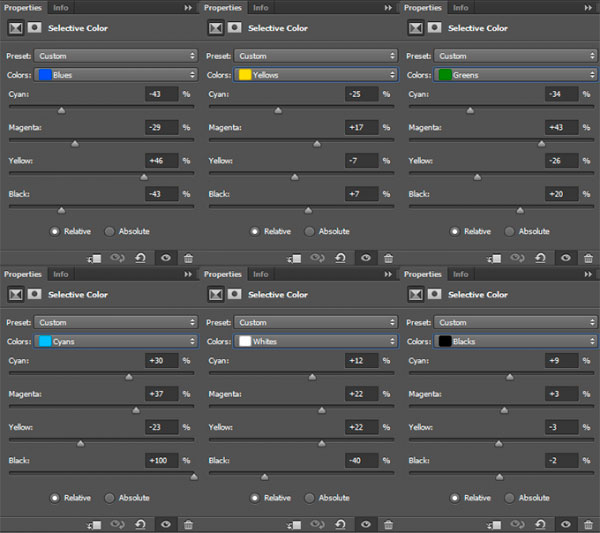Reset adjustment defaults in the Cyans panel
Viewport: 600px width, 533px height.
[x=140, y=524]
